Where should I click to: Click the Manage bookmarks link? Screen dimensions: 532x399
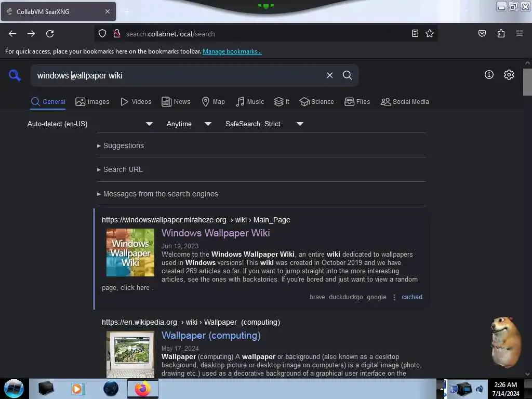pyautogui.click(x=232, y=51)
